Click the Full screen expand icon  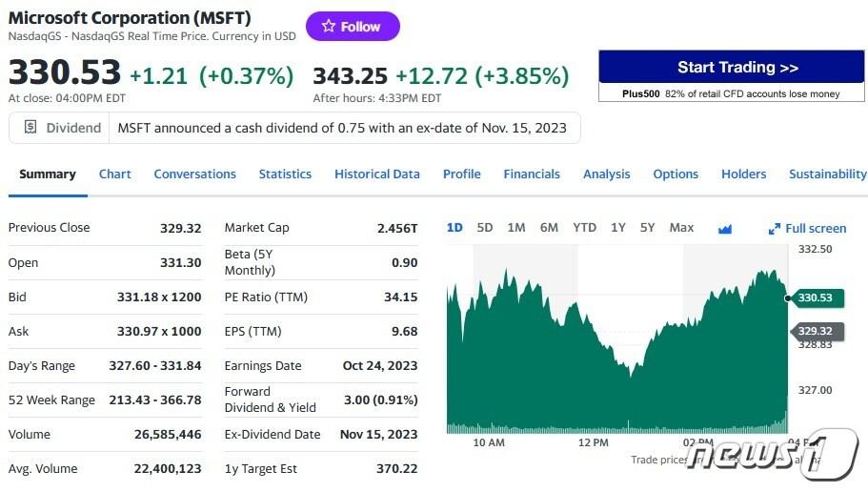pos(775,229)
